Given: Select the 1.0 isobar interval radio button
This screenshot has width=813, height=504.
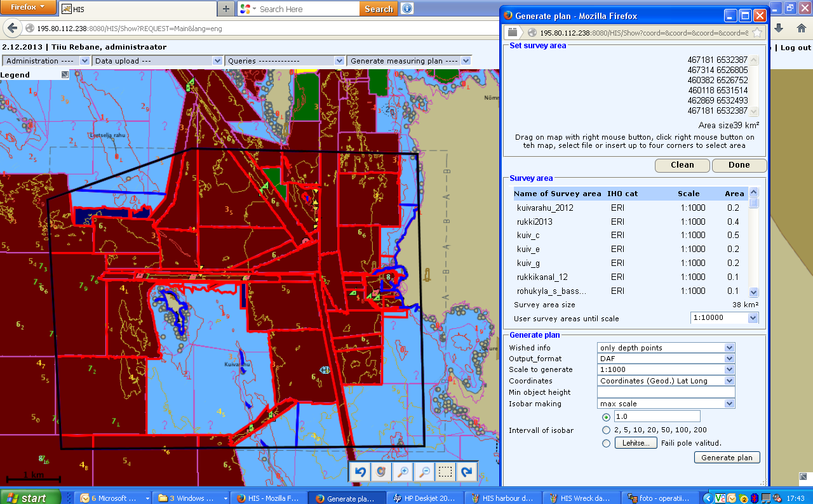Looking at the screenshot, I should [x=606, y=417].
